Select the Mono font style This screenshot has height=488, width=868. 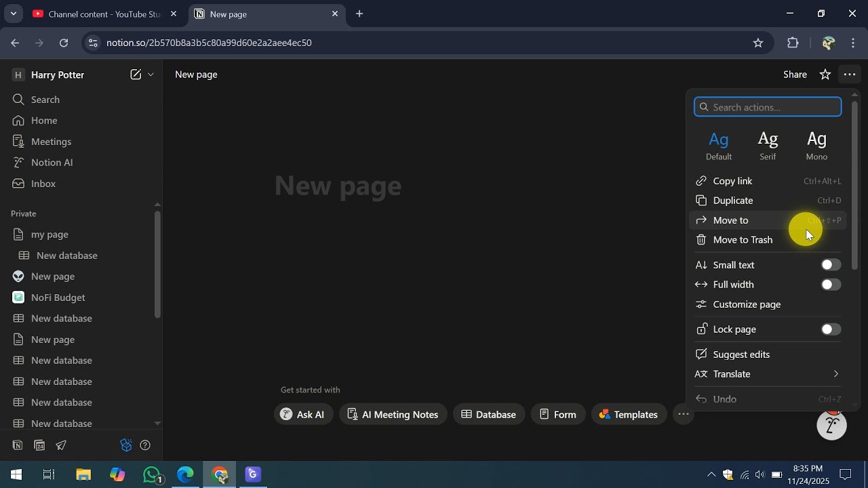[816, 146]
